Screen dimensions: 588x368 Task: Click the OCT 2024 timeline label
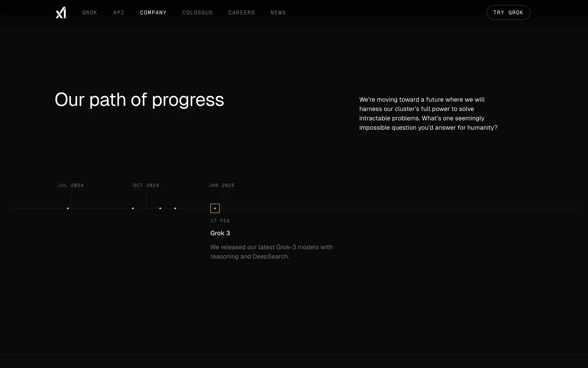pyautogui.click(x=146, y=185)
